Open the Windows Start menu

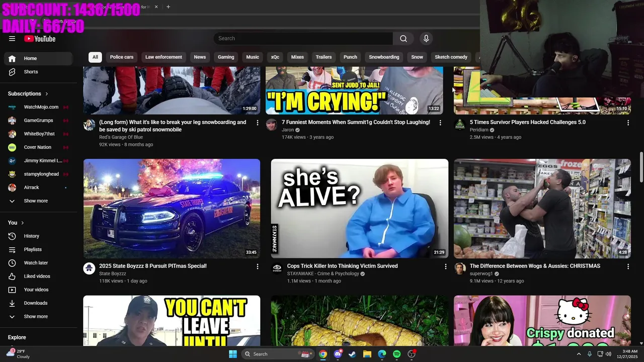(x=233, y=354)
